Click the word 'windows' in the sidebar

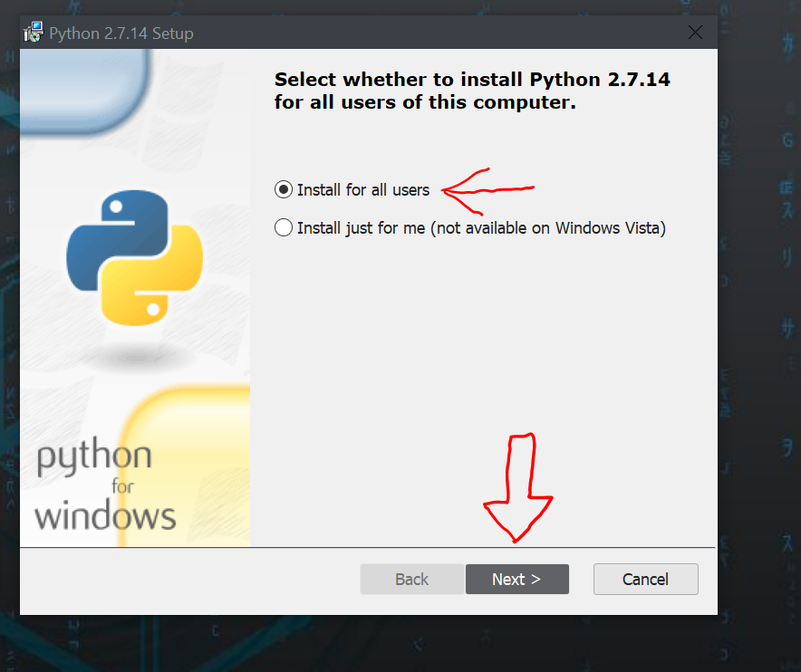pyautogui.click(x=104, y=514)
